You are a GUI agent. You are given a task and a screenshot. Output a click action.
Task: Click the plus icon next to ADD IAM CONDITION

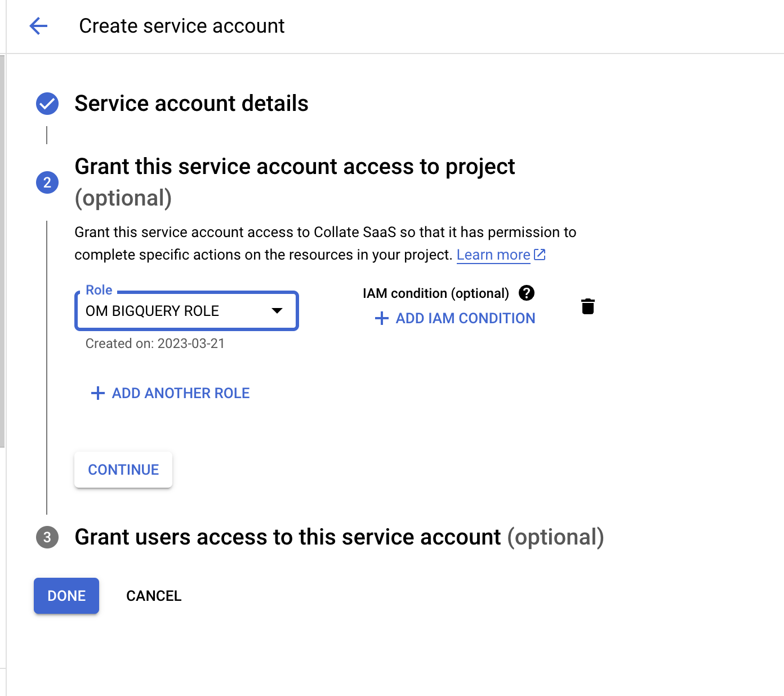coord(381,318)
